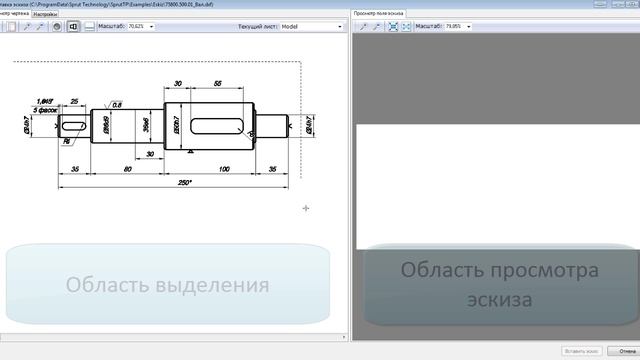Image resolution: width=640 pixels, height=360 pixels.
Task: Click fit-to-window icon in sketch preview toolbar
Action: click(x=393, y=27)
